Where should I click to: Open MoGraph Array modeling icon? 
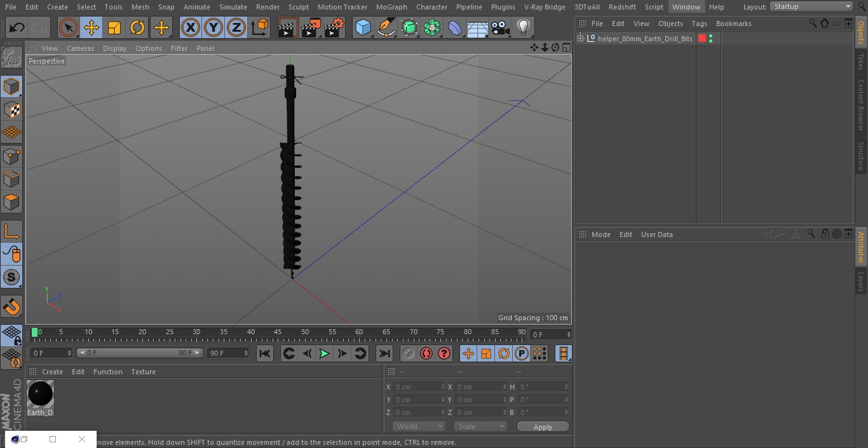[x=432, y=28]
